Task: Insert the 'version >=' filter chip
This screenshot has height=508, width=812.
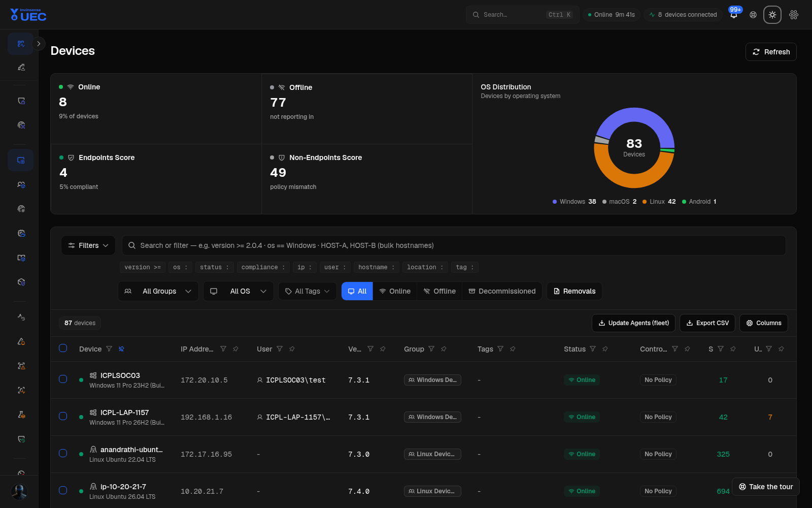Action: (143, 267)
